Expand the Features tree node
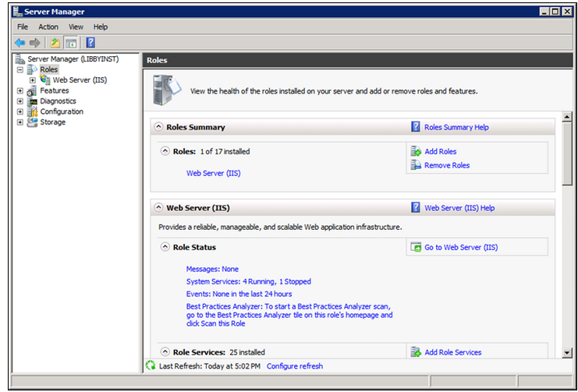 (21, 91)
